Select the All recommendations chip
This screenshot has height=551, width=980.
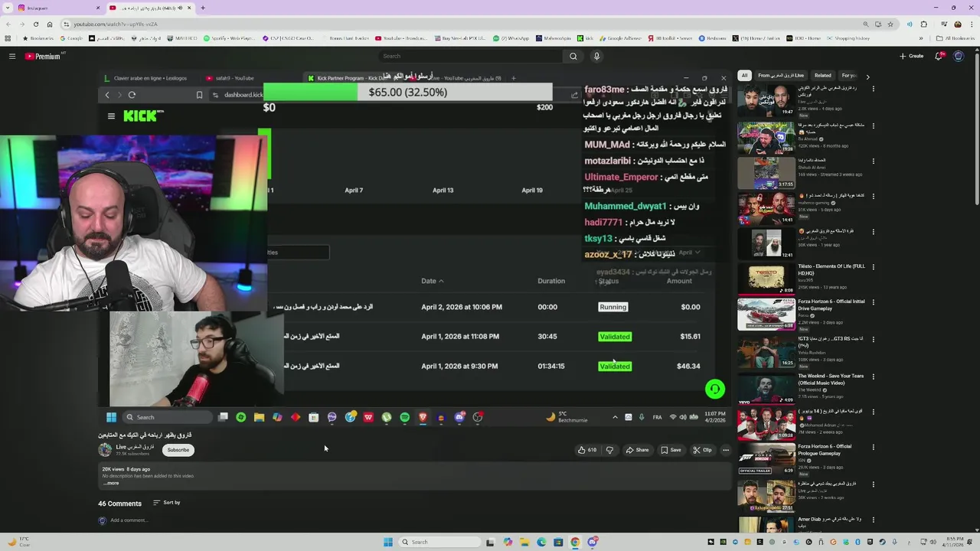(x=744, y=76)
